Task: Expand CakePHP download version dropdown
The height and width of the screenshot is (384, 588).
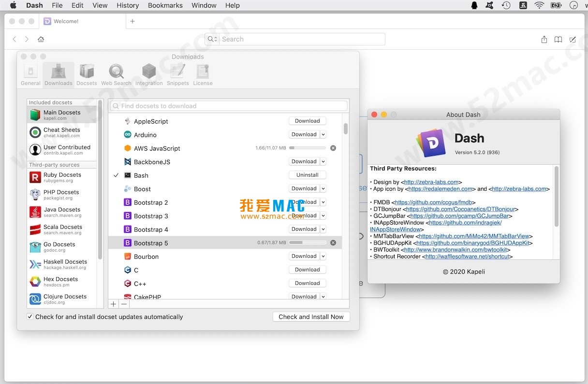Action: pos(323,297)
